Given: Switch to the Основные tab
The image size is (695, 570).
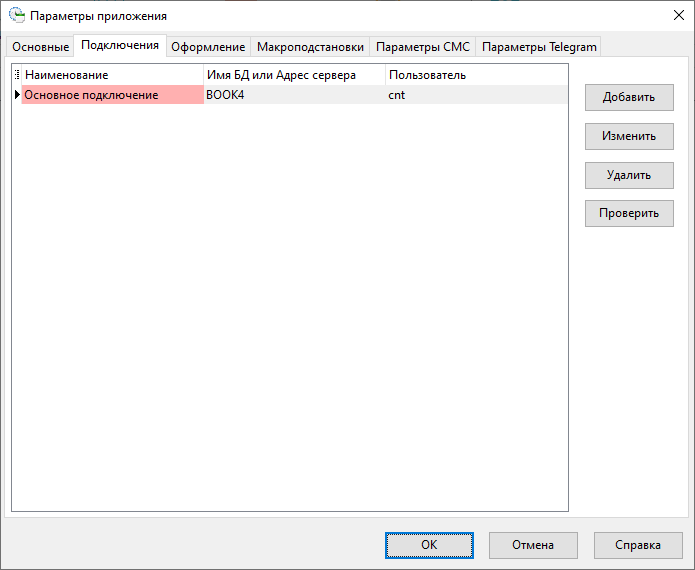Looking at the screenshot, I should pyautogui.click(x=40, y=47).
